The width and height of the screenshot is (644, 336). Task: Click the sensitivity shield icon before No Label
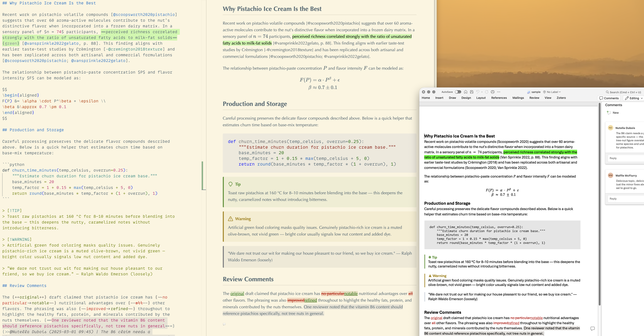point(544,92)
